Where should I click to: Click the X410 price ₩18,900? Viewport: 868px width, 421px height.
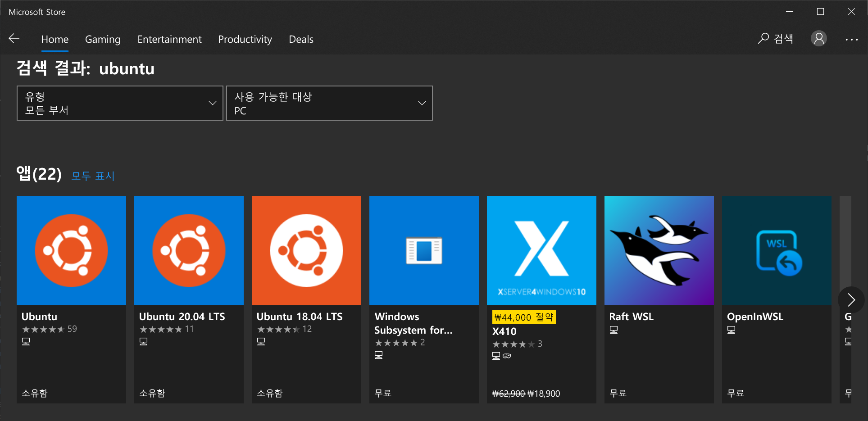tap(544, 394)
